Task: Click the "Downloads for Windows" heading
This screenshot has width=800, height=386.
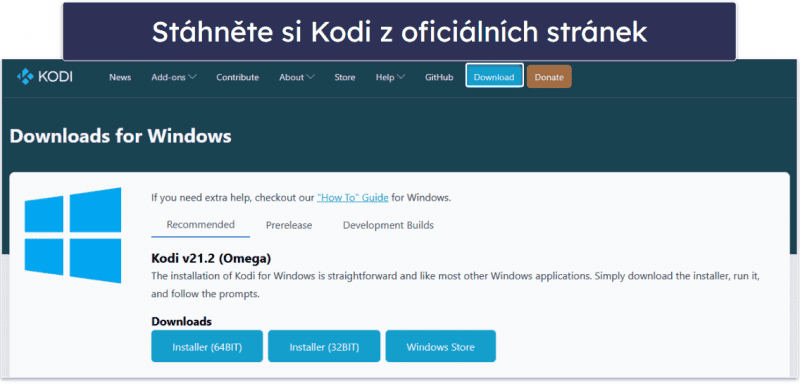Action: pos(120,137)
